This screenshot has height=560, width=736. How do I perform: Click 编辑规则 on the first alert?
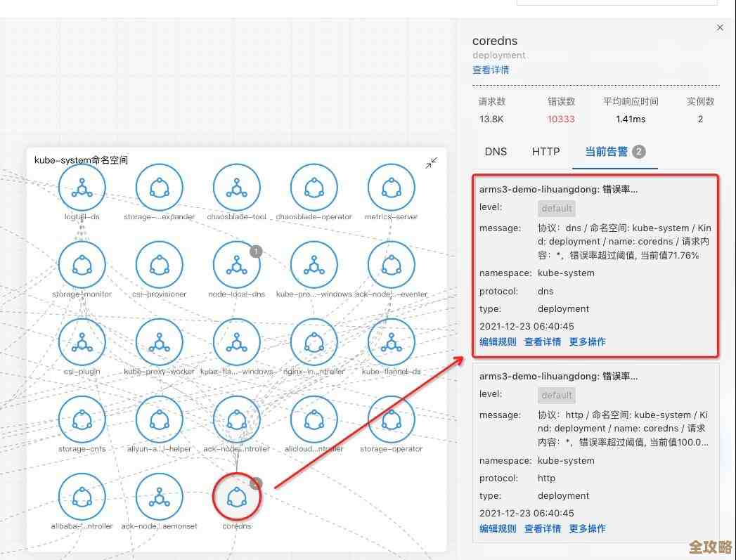(497, 341)
